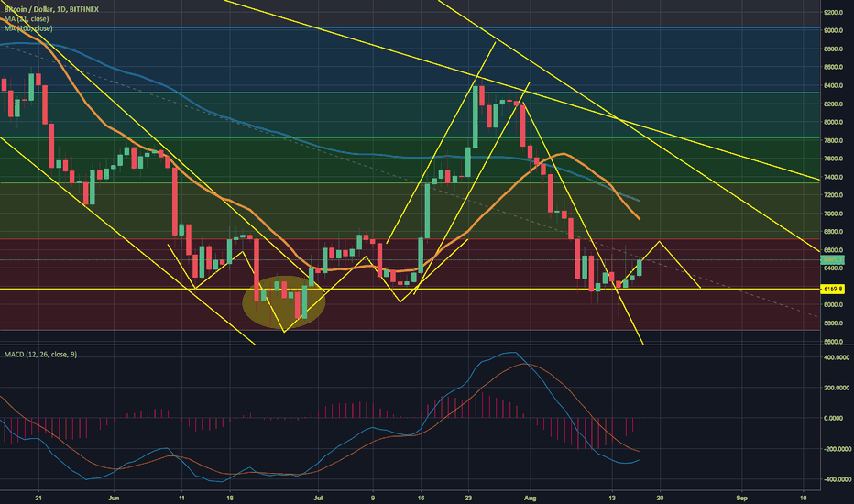854x504 pixels.
Task: Click the 8600.0 price axis label
Action: (833, 67)
